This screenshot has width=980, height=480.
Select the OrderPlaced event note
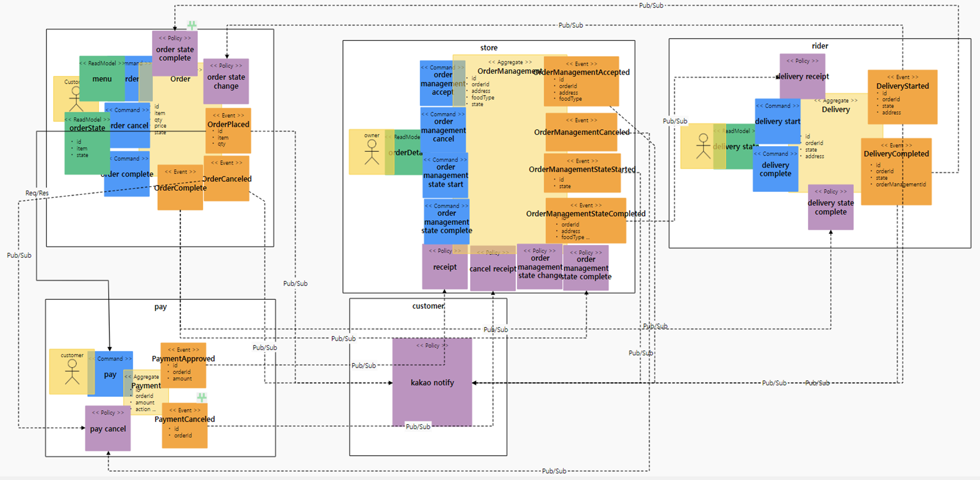click(x=228, y=131)
